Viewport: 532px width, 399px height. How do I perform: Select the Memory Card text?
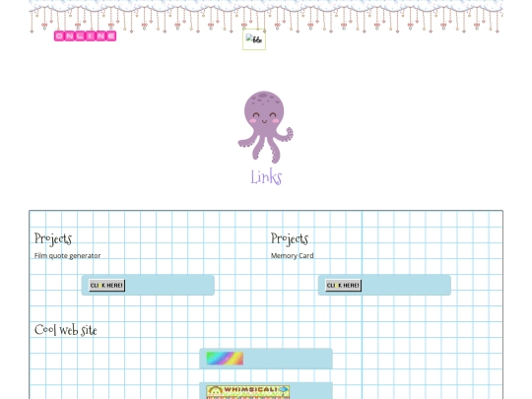click(293, 256)
